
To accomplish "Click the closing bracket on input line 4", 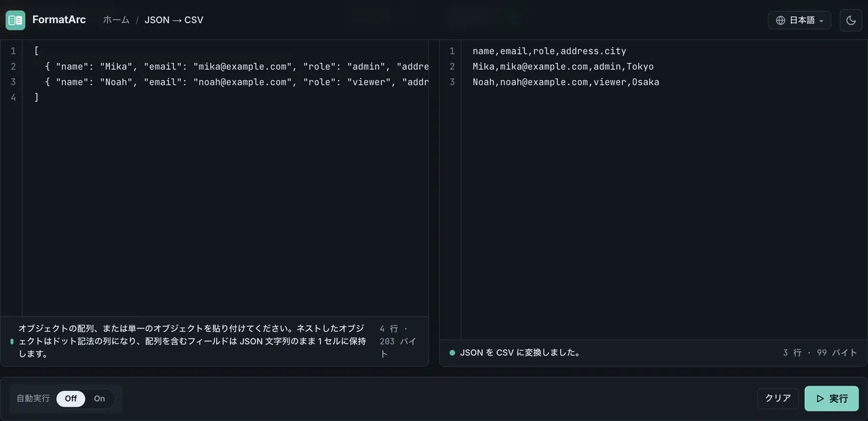I will click(36, 98).
